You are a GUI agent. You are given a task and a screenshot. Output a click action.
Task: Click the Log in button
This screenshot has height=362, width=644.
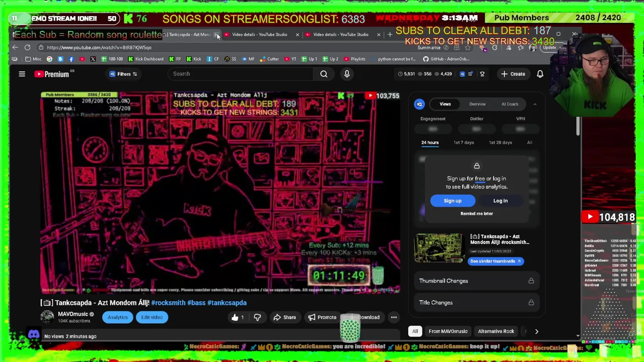click(x=500, y=201)
